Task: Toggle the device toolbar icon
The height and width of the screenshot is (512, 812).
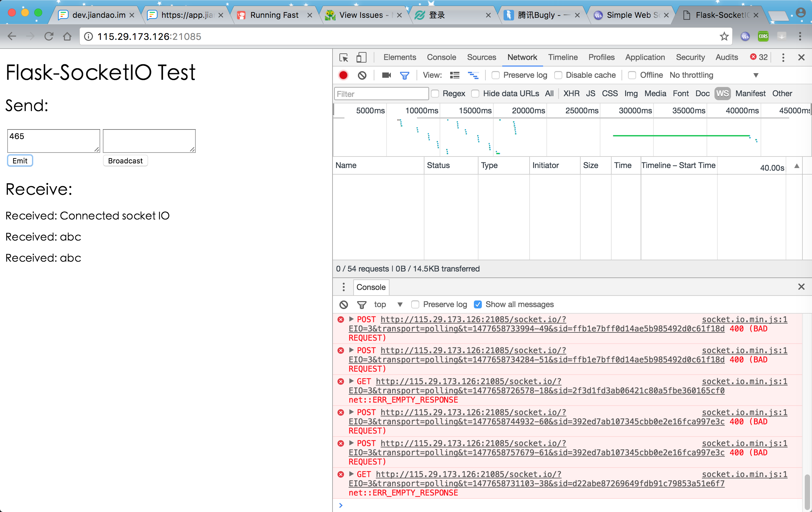Action: [x=361, y=58]
